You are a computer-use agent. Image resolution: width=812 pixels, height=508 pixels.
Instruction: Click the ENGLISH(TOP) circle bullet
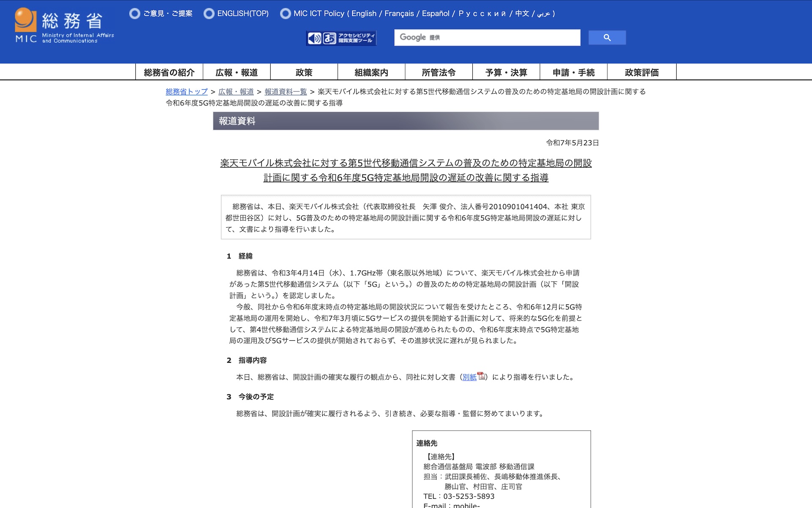209,14
